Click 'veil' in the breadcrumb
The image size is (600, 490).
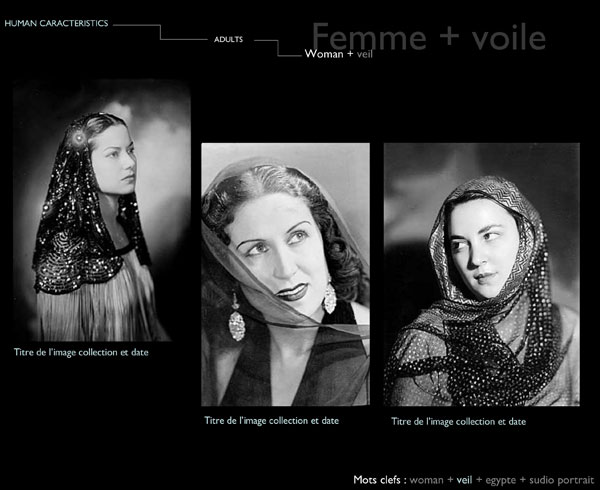pos(365,54)
